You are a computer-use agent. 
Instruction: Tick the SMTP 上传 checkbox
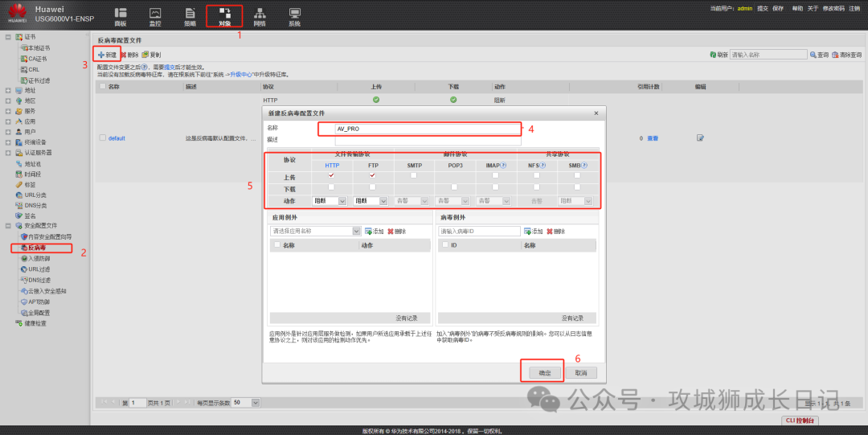coord(414,175)
